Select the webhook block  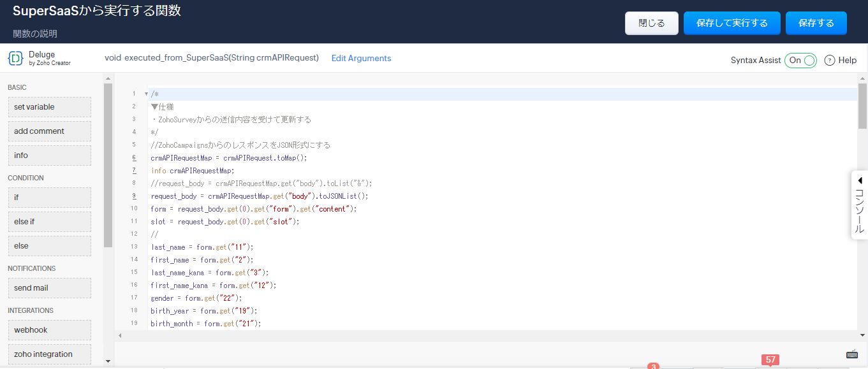coord(50,330)
